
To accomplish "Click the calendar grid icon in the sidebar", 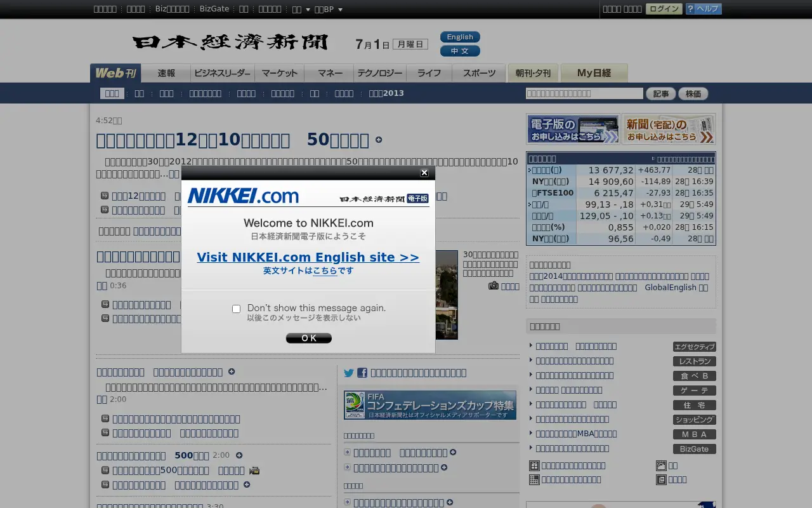I will tap(534, 479).
